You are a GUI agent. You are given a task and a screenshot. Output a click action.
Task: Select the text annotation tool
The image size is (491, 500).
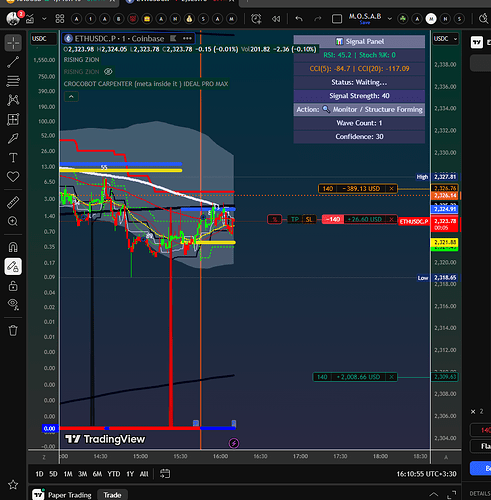[x=13, y=157]
